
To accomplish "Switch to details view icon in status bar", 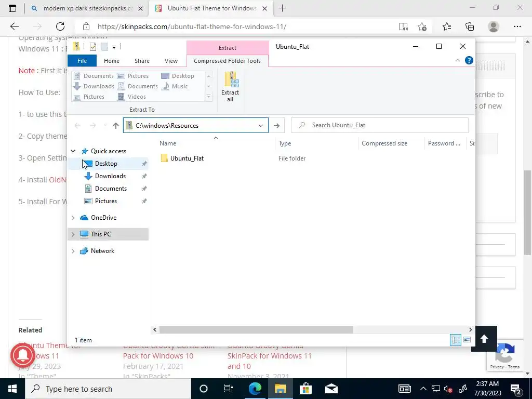I will (x=456, y=340).
